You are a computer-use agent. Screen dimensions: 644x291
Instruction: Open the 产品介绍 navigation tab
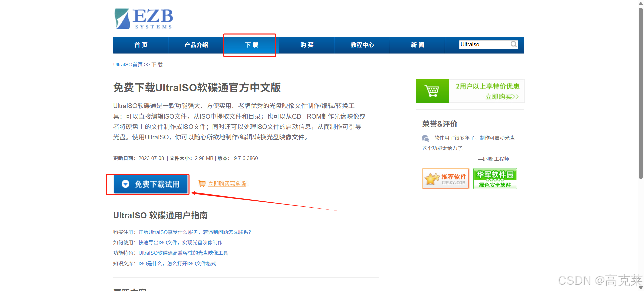(x=196, y=45)
